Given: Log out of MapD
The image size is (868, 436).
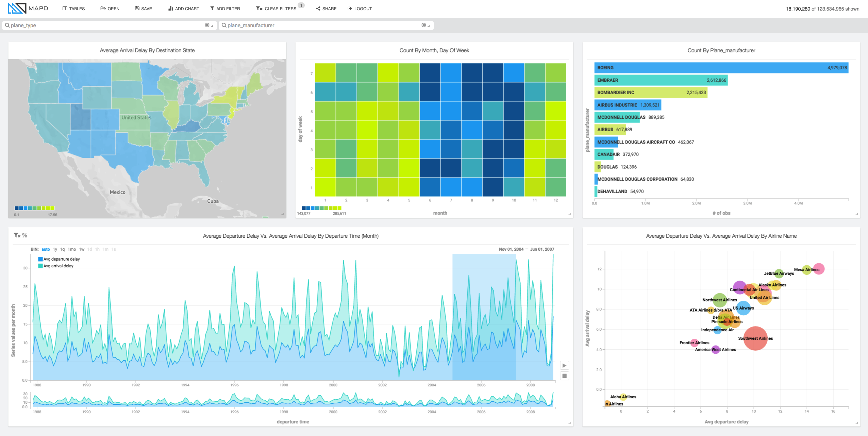Looking at the screenshot, I should tap(360, 9).
